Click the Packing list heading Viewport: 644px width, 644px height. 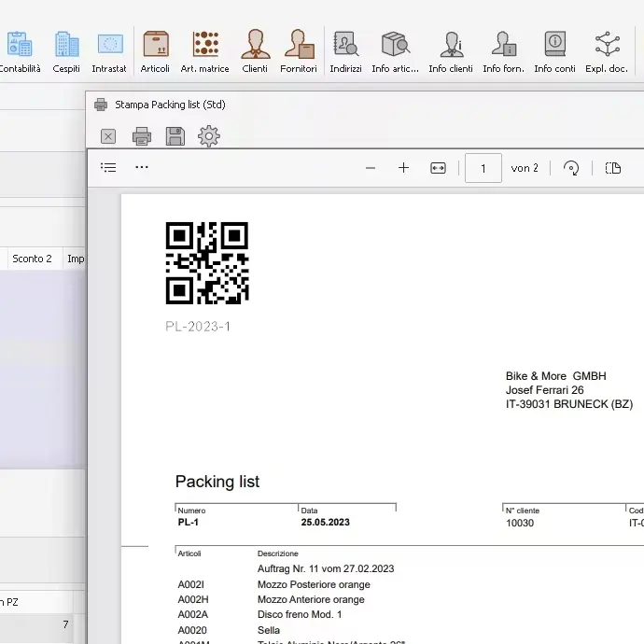(217, 482)
